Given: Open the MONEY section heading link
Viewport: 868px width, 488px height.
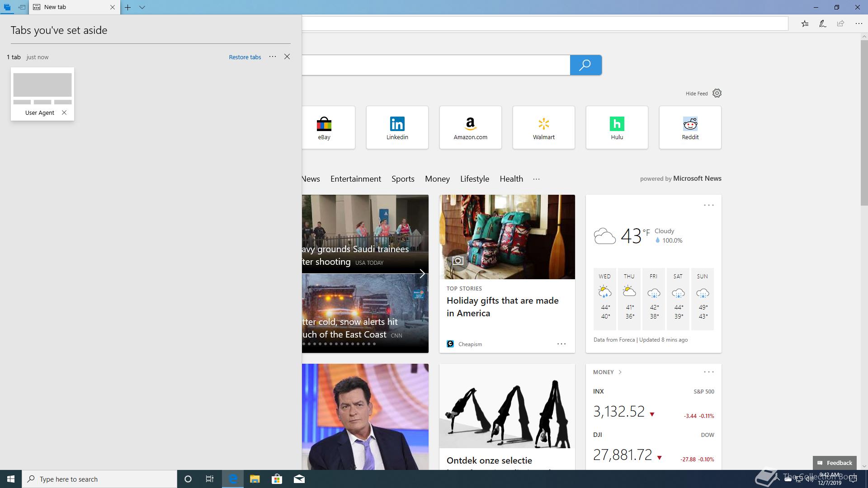Looking at the screenshot, I should tap(607, 372).
